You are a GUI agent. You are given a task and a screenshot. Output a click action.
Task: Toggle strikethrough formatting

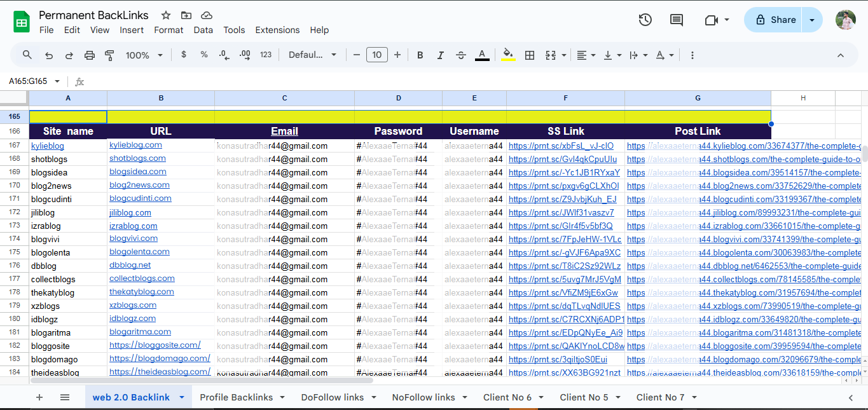coord(461,55)
